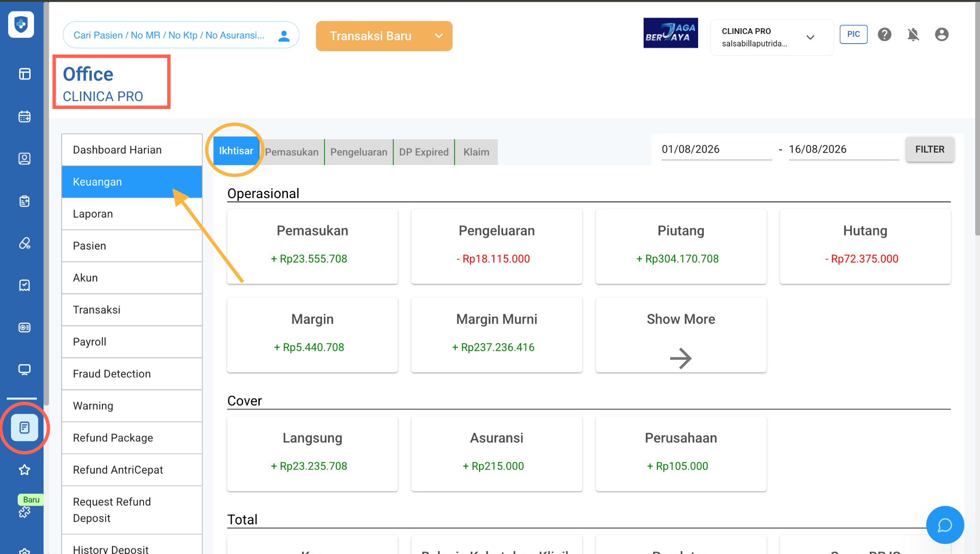Click the PIC button

pyautogui.click(x=853, y=34)
